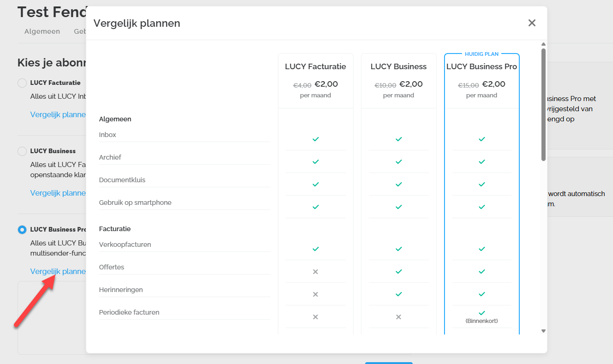Viewport: 613px width, 364px height.
Task: Click the Inbox checkmark under LUCY Business Pro
Action: (x=482, y=139)
